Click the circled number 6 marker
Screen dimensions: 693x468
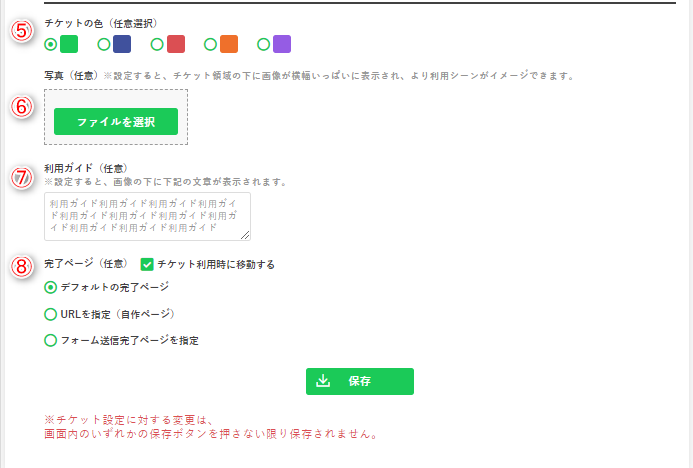point(23,108)
